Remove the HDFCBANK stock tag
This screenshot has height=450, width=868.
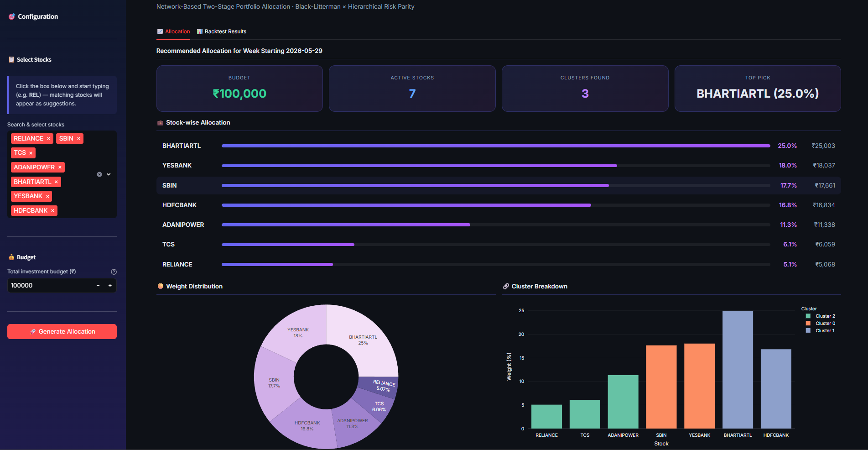[x=52, y=211]
